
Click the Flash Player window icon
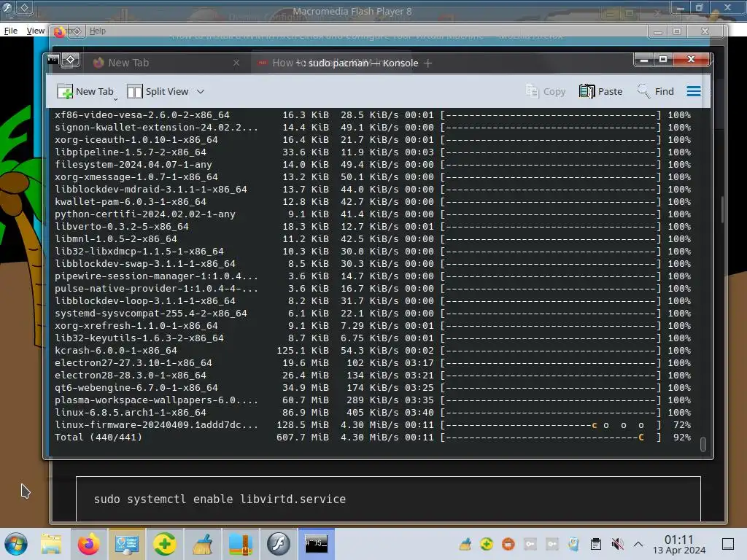click(7, 8)
